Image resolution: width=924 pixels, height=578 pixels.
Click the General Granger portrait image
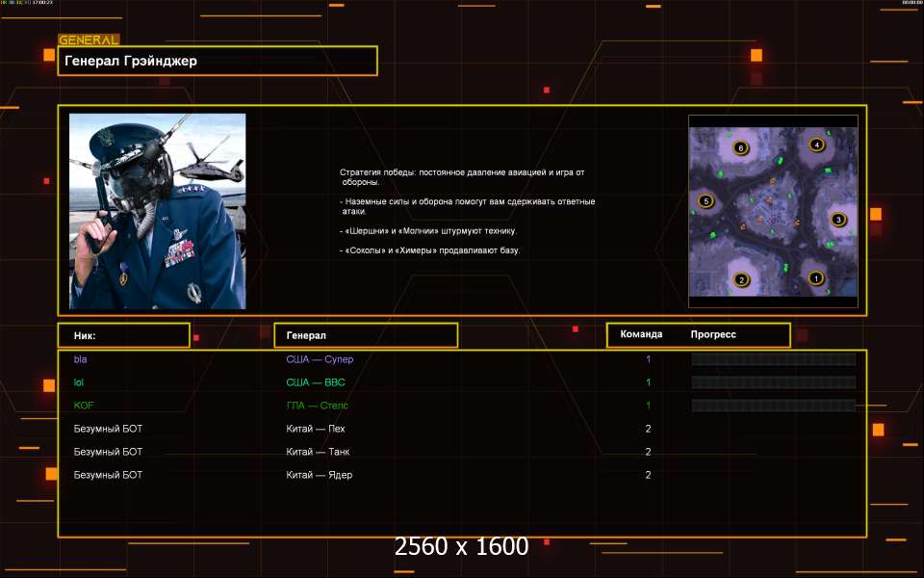(157, 211)
